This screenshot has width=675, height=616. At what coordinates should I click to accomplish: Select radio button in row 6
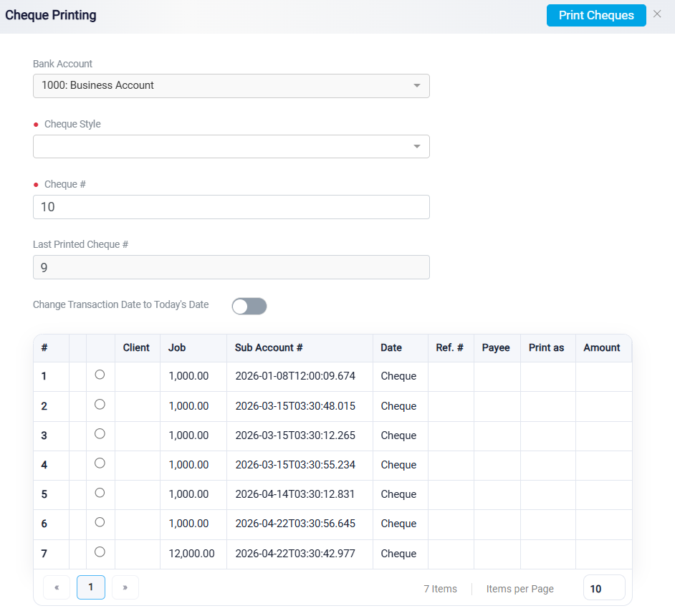[x=100, y=521]
